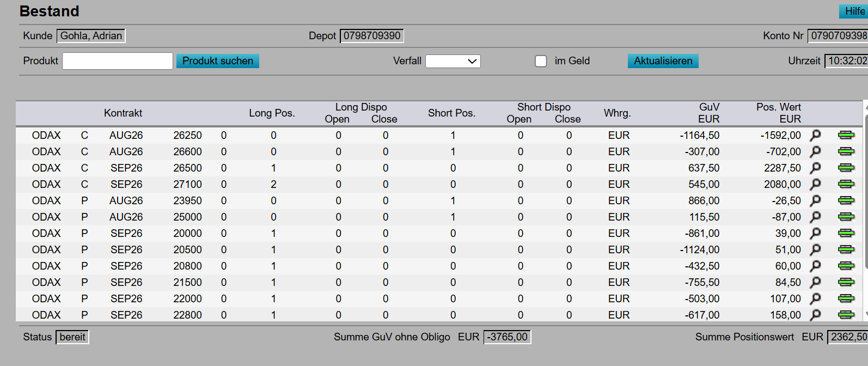Screen dimensions: 868x366
Task: Select GuV value 866,00
Action: pyautogui.click(x=704, y=200)
